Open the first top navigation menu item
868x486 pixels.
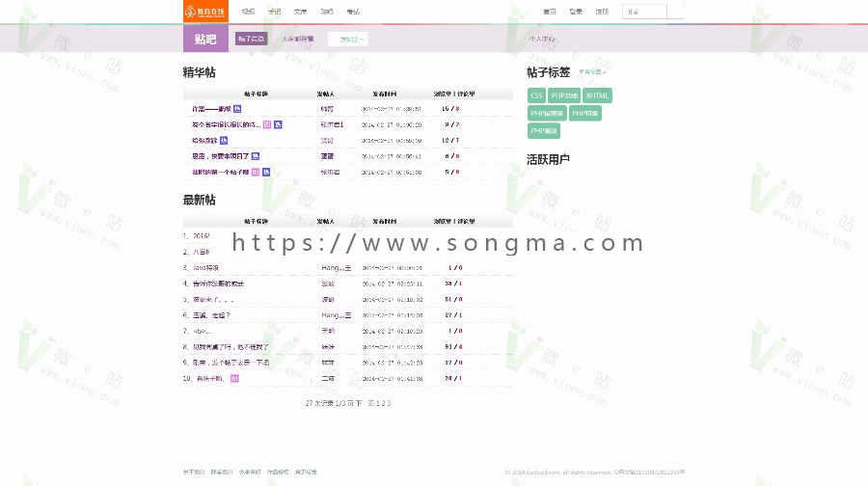coord(248,12)
